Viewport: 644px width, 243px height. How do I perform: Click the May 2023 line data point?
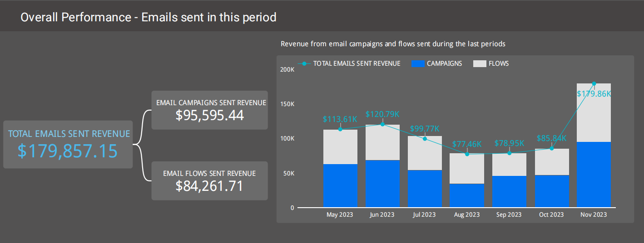click(x=340, y=129)
